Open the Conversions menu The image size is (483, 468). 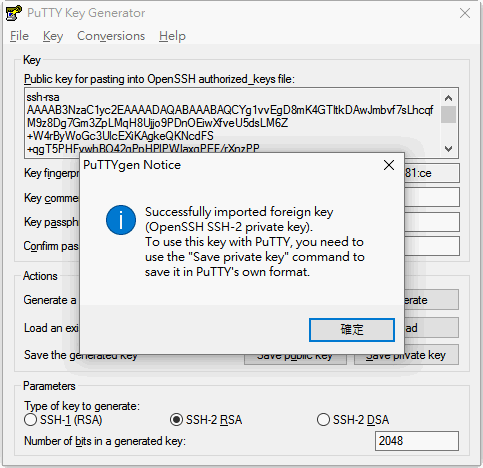tap(111, 36)
